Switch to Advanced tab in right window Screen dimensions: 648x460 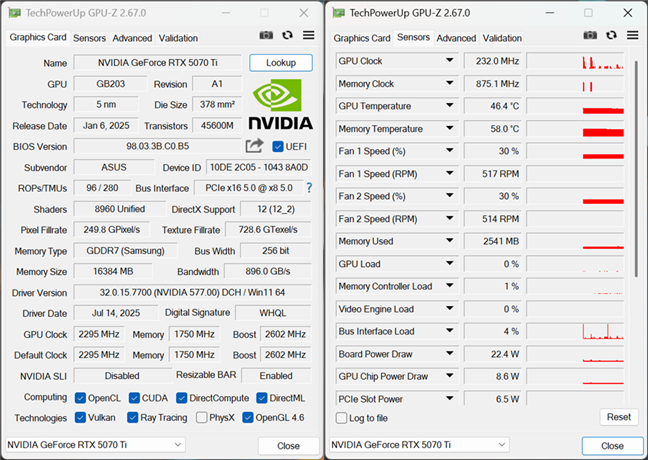(x=456, y=38)
